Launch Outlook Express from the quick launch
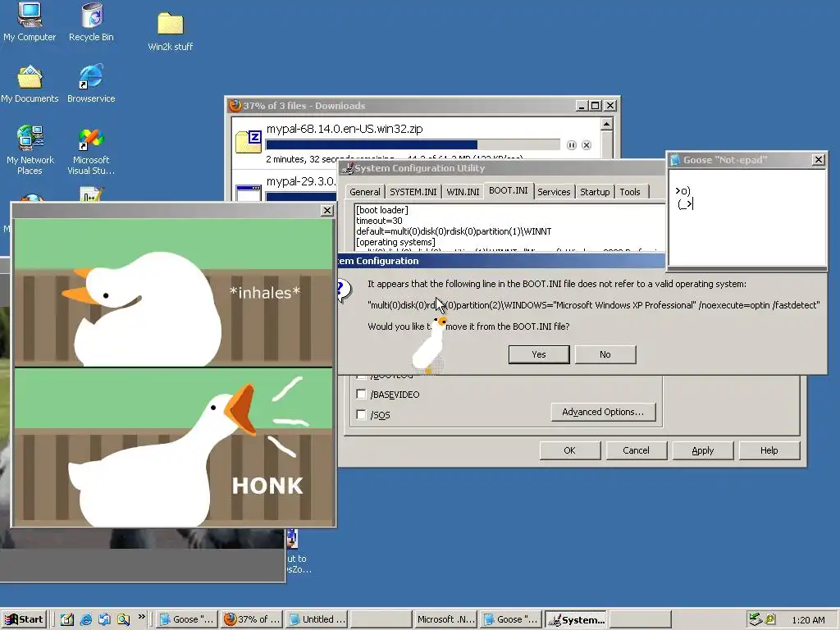This screenshot has height=630, width=840. click(104, 619)
